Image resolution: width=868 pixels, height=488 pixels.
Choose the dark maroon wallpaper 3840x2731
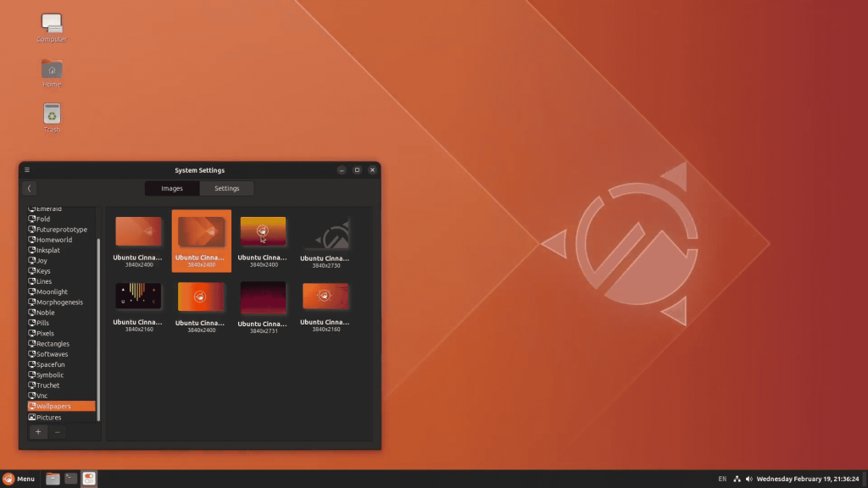pyautogui.click(x=263, y=298)
